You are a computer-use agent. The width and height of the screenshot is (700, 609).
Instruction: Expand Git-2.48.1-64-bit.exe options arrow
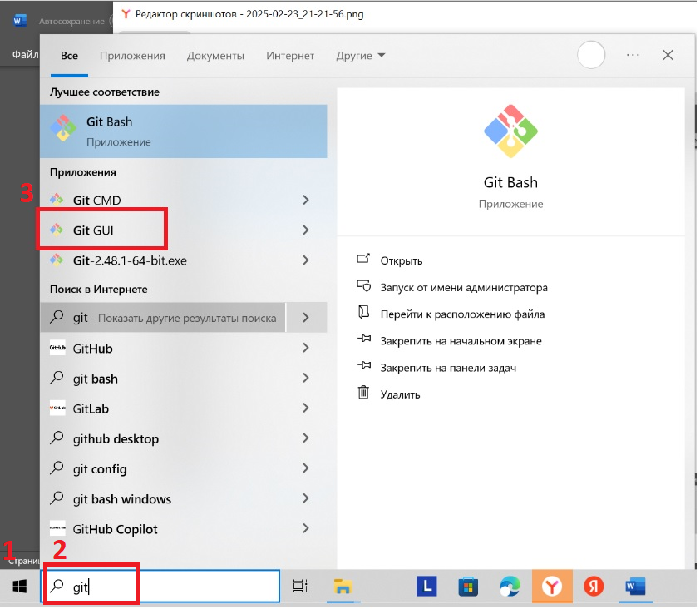(x=306, y=260)
